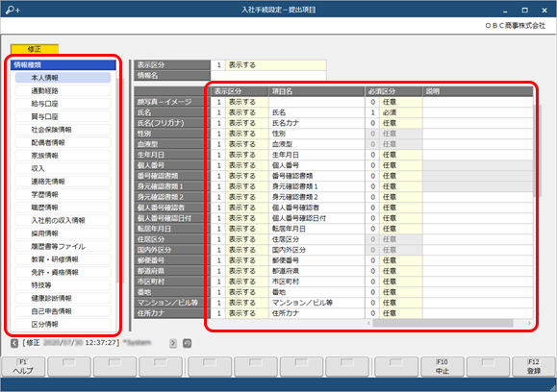Change 必須区分 for 氏名 row
Screen dimensions: 557x392
click(x=393, y=112)
